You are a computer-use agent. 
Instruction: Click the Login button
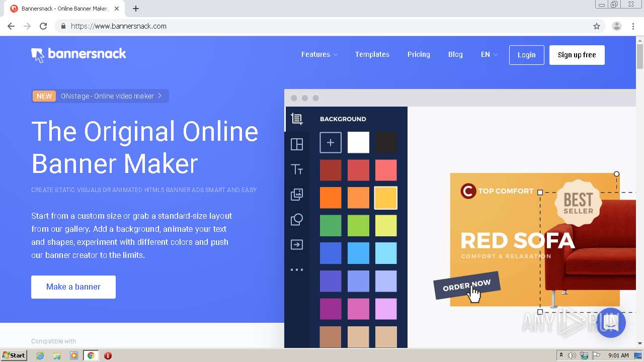tap(526, 55)
